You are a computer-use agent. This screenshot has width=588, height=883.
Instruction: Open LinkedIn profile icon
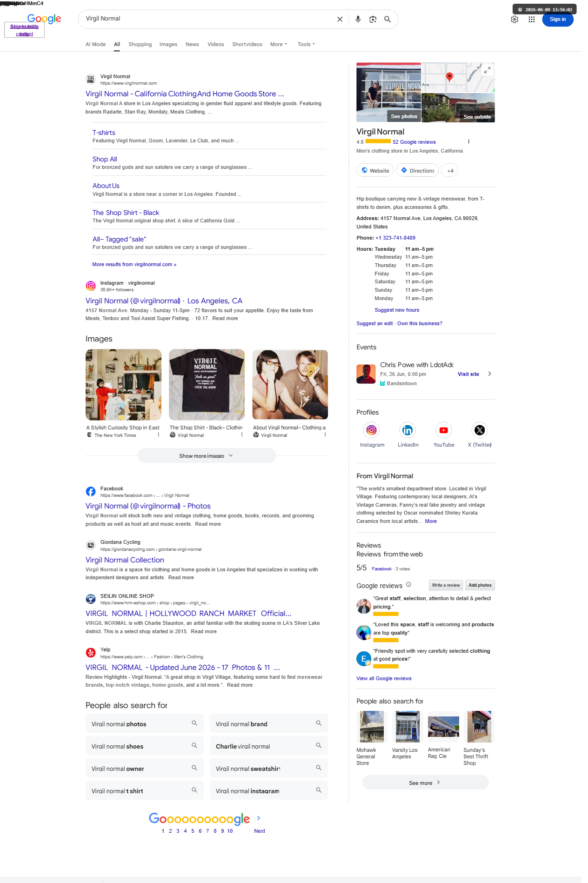(408, 430)
